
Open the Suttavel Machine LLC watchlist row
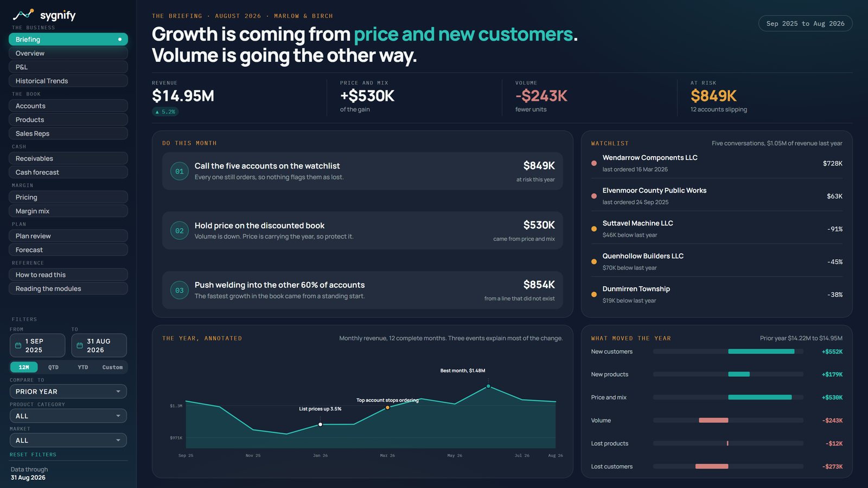(x=717, y=229)
